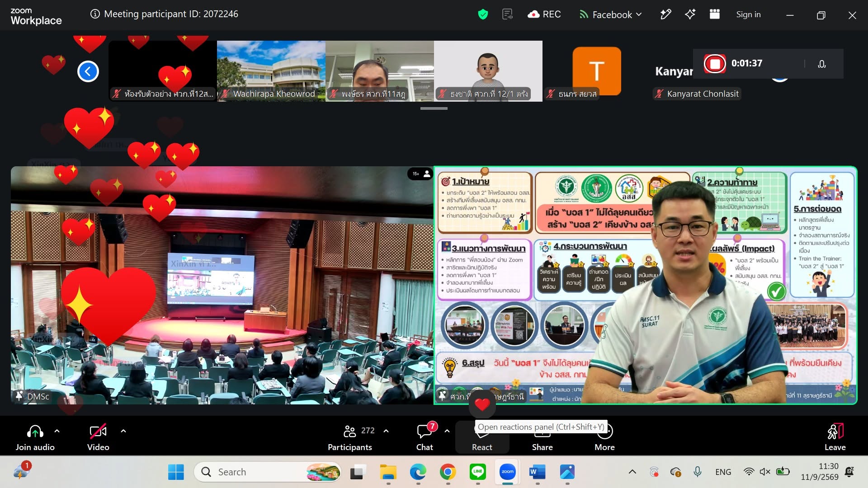The width and height of the screenshot is (868, 488).
Task: Go to previous participants with blue arrow
Action: [88, 71]
